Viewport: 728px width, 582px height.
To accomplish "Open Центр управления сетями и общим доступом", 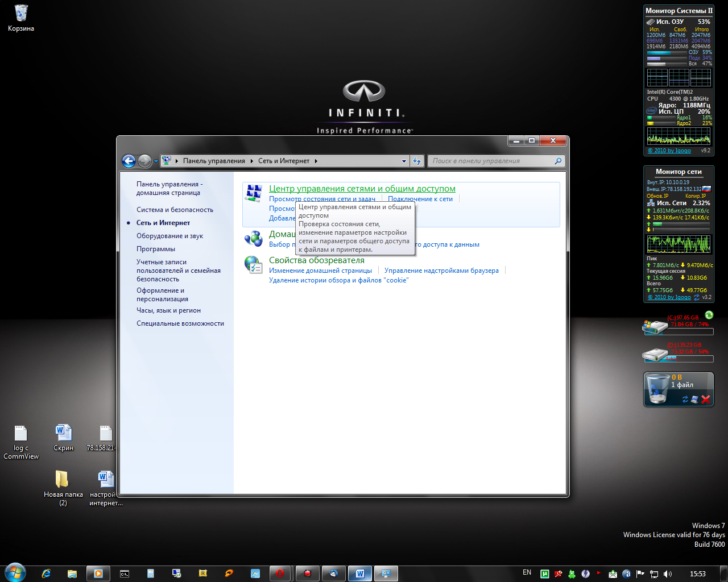I will point(362,189).
